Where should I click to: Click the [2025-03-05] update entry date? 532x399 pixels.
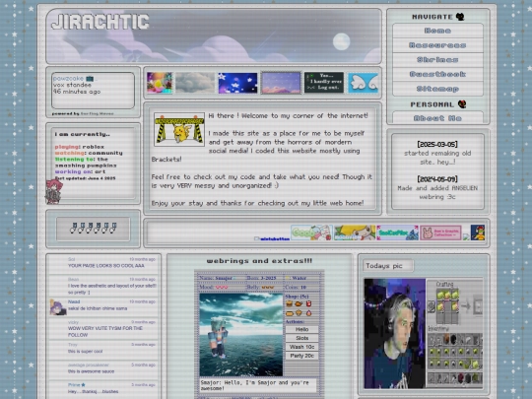click(437, 144)
